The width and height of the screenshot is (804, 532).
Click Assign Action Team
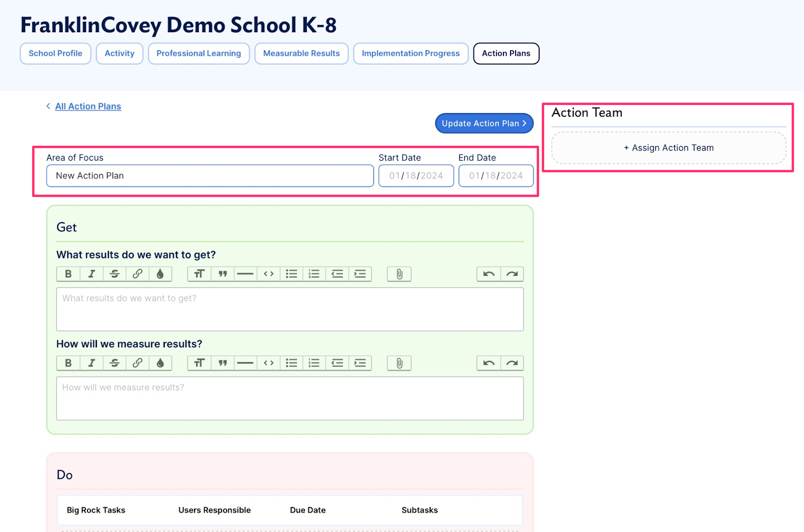pyautogui.click(x=669, y=148)
